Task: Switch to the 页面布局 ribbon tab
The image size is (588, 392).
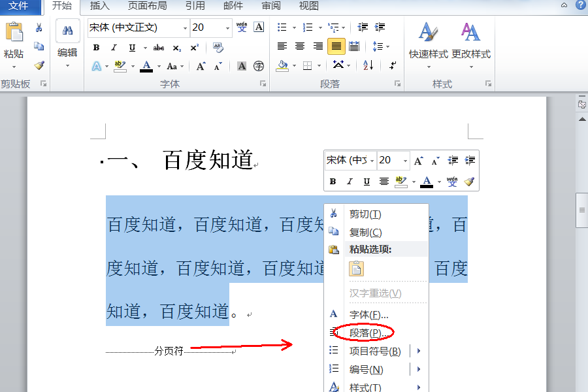Action: [x=148, y=6]
